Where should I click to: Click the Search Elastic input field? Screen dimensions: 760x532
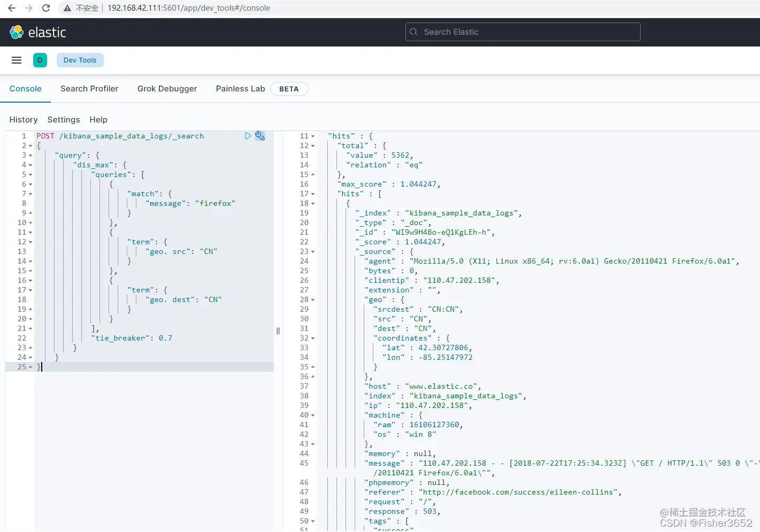point(523,32)
